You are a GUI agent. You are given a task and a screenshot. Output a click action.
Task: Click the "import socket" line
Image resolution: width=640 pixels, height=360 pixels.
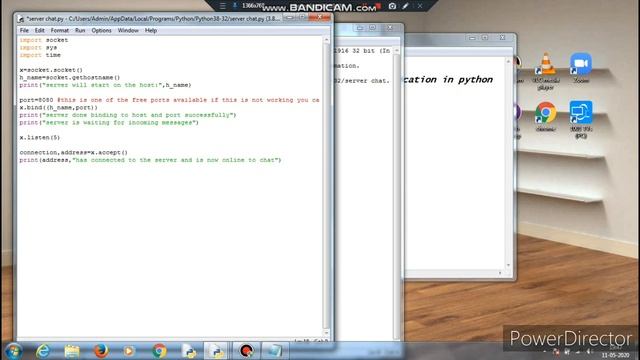pyautogui.click(x=44, y=40)
